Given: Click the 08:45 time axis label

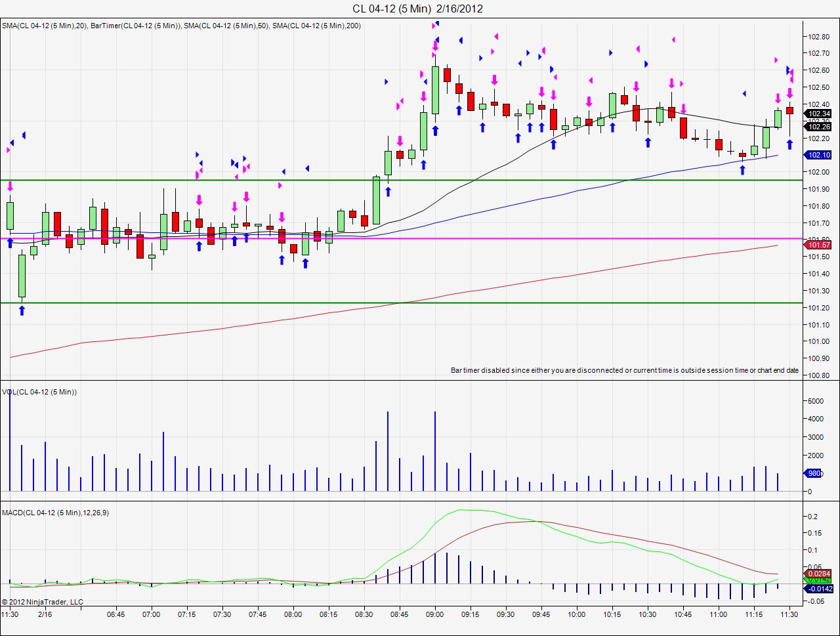Looking at the screenshot, I should (x=400, y=614).
